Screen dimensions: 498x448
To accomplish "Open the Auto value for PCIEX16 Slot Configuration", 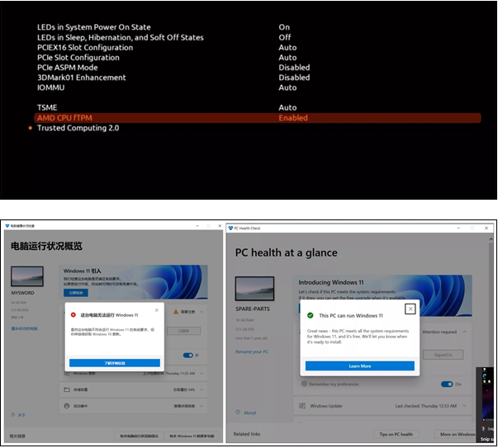I will [287, 48].
